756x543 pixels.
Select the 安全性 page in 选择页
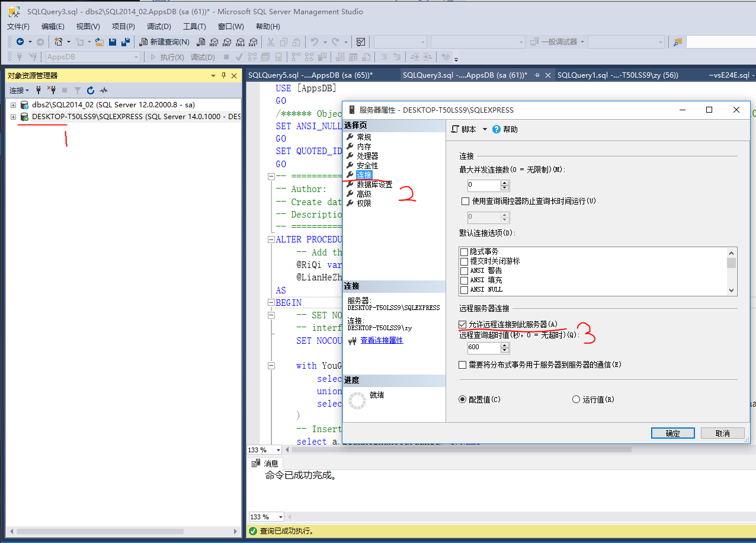coord(367,165)
